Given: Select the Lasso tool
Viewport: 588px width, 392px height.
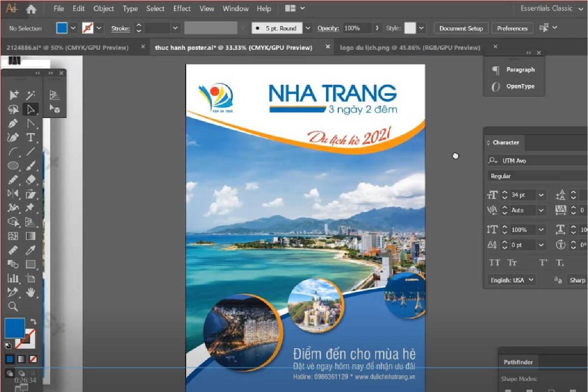Looking at the screenshot, I should point(13,109).
